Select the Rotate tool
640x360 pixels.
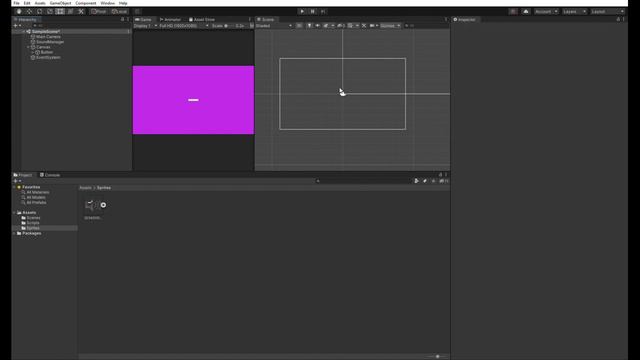pyautogui.click(x=40, y=11)
